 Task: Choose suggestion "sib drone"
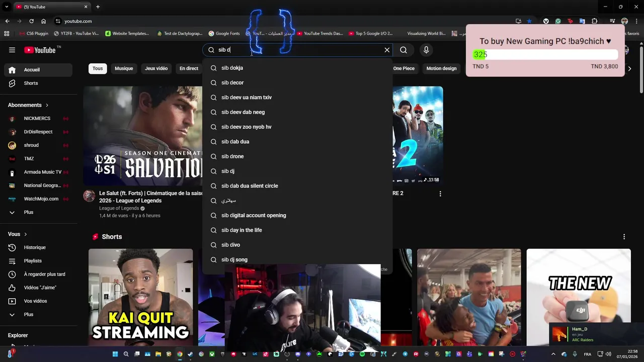pyautogui.click(x=297, y=156)
